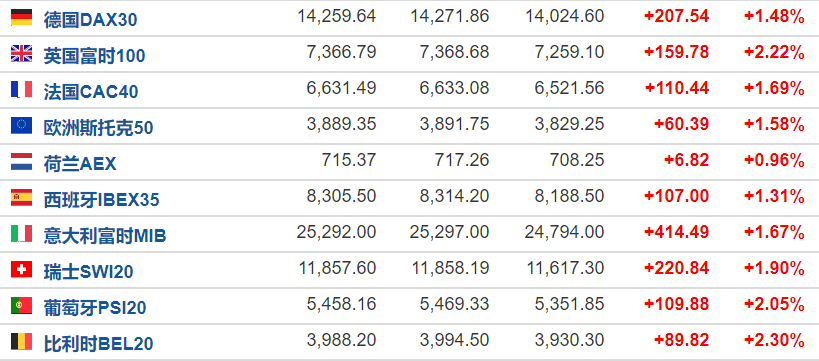
Task: Go to the 荷兰AEX index page
Action: point(80,164)
